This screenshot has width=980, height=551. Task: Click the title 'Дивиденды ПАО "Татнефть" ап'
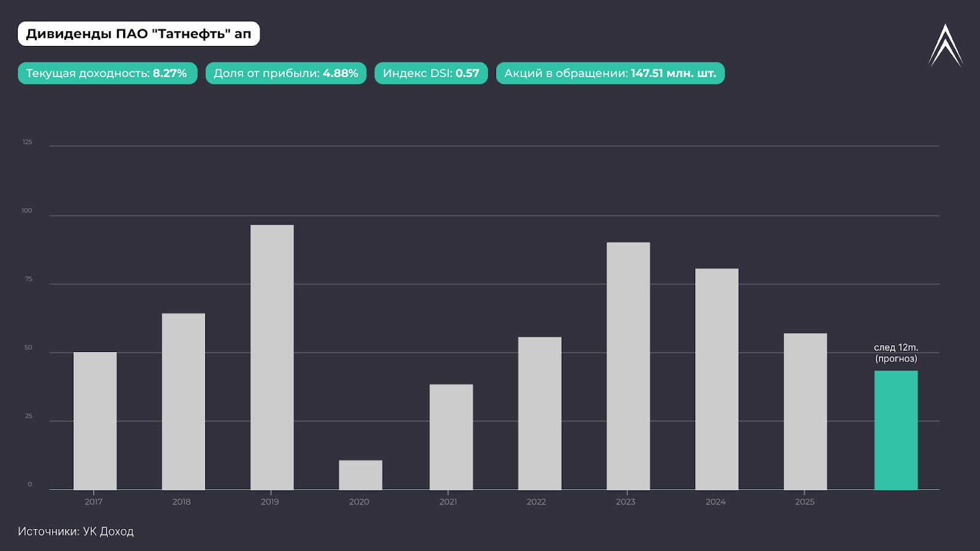[139, 34]
